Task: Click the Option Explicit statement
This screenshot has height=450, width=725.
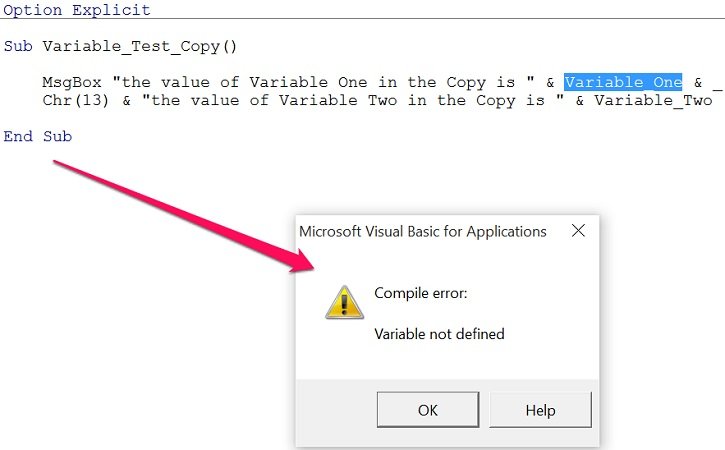Action: pos(77,10)
